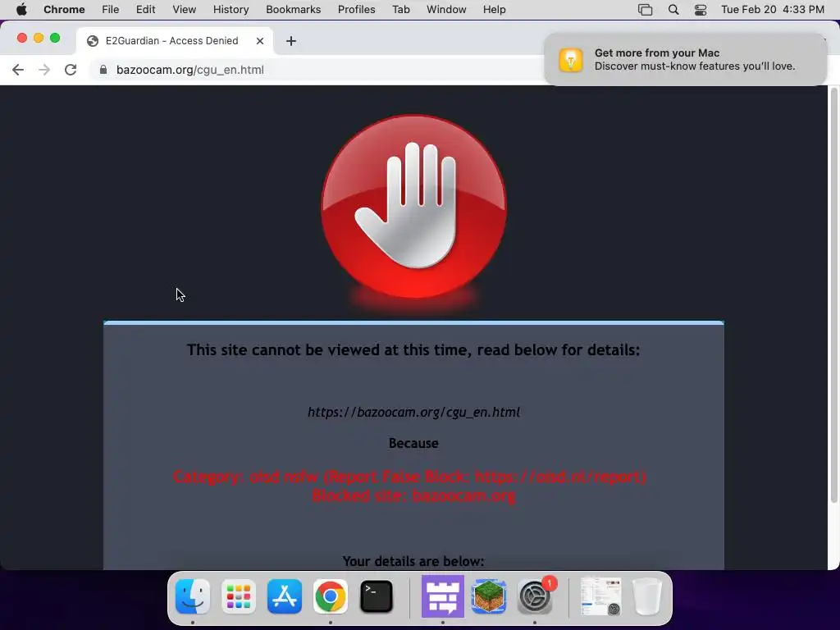Screen dimensions: 840x630
Task: Click the Category: oisd nsfw block reason text
Action: tap(410, 477)
